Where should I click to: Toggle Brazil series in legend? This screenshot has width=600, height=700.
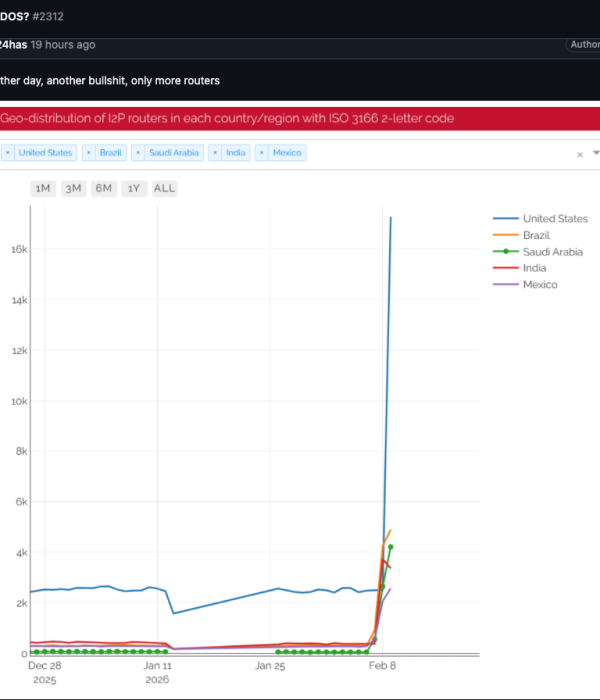tap(536, 235)
